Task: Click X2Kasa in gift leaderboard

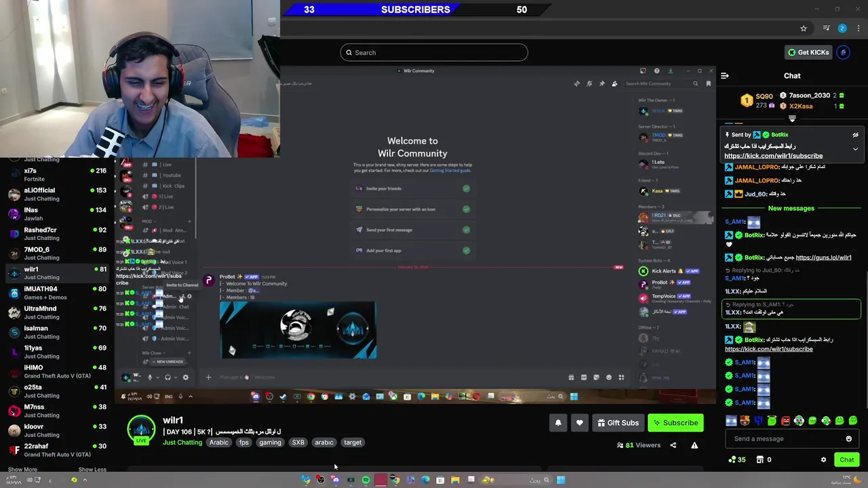Action: (801, 106)
